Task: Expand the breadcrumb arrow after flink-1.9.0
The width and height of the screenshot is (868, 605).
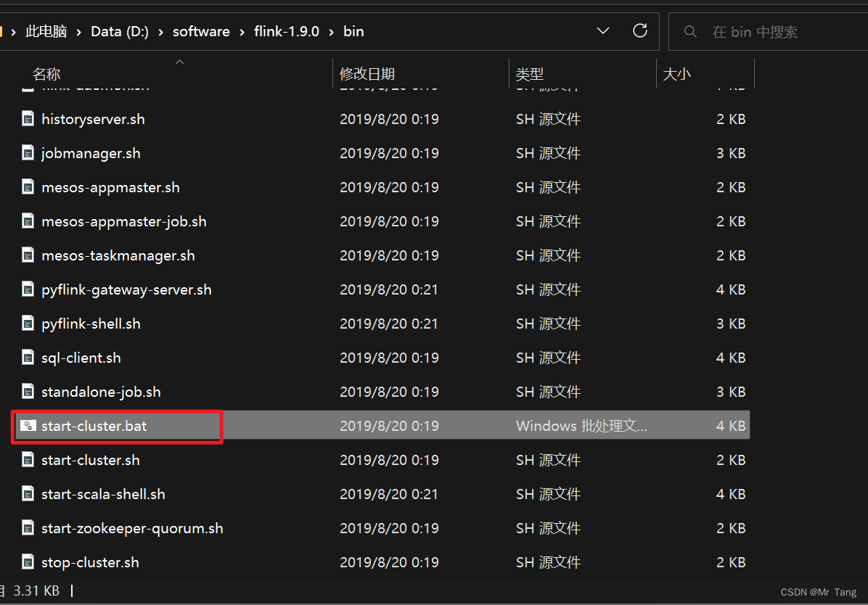Action: (x=329, y=31)
